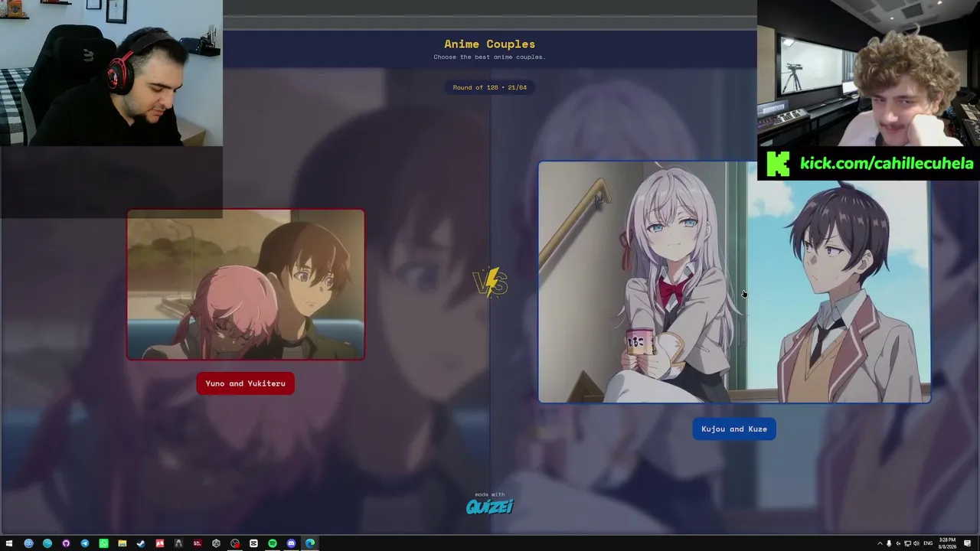This screenshot has width=980, height=551.
Task: Open the Quizei logo link
Action: (490, 506)
